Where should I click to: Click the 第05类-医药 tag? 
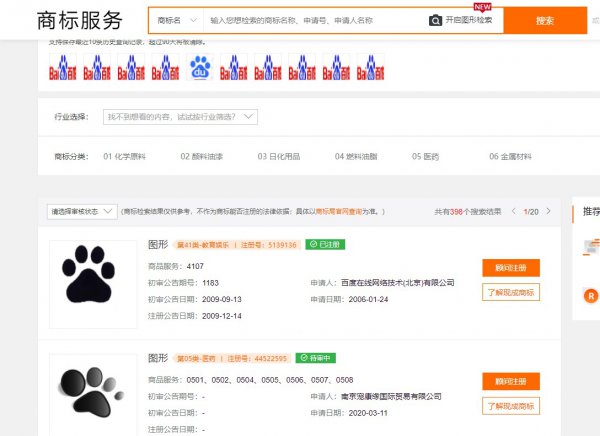pyautogui.click(x=196, y=358)
